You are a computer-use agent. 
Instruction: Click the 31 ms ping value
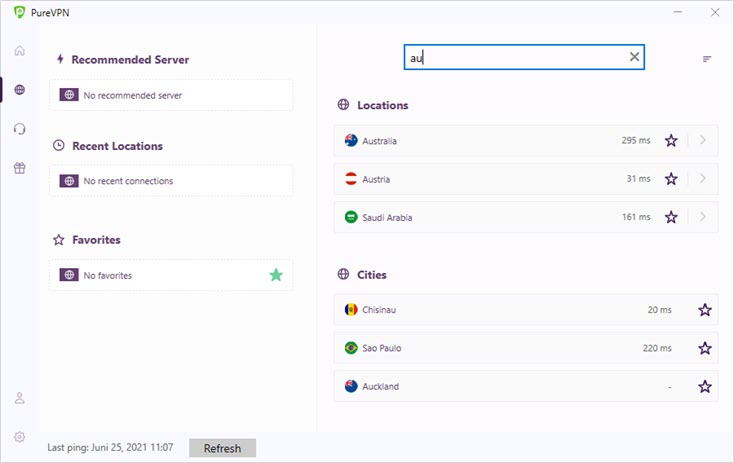point(638,179)
